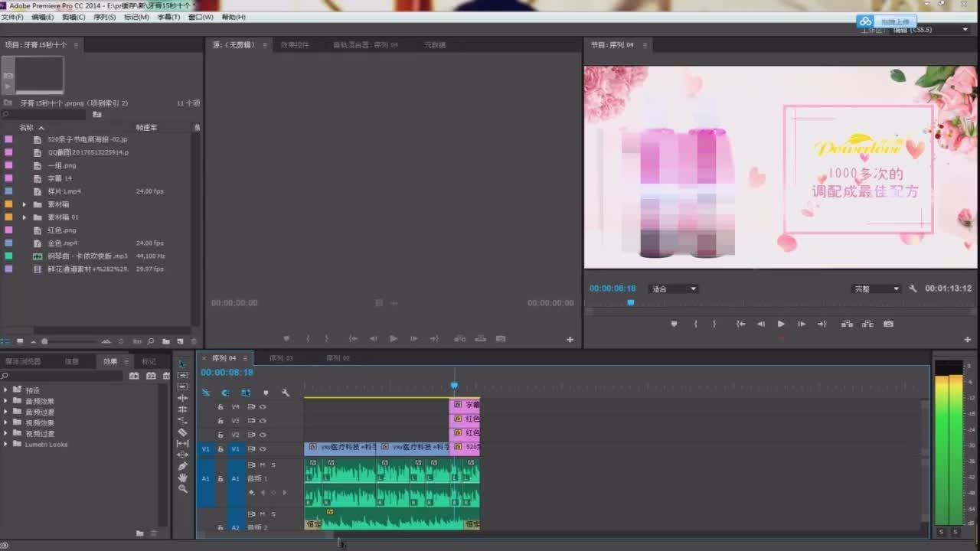This screenshot has width=980, height=551.
Task: Go to In point in program monitor
Action: (740, 324)
